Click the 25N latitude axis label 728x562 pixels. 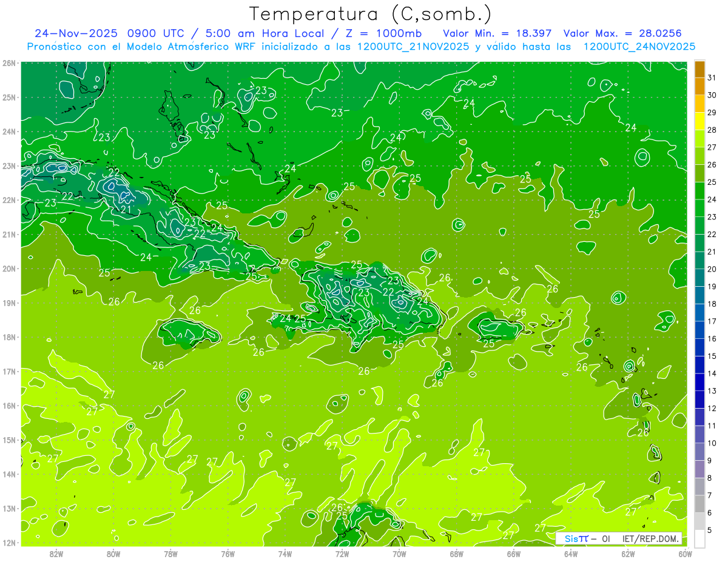(x=9, y=97)
